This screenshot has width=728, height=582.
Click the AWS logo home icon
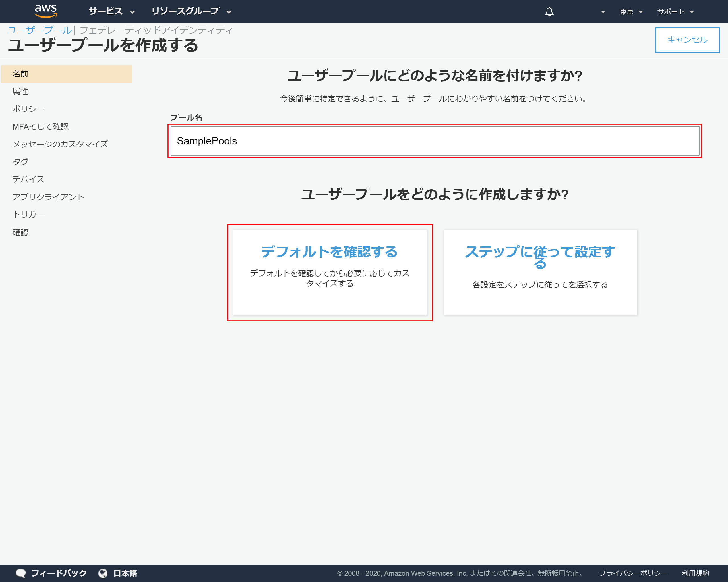(x=46, y=11)
